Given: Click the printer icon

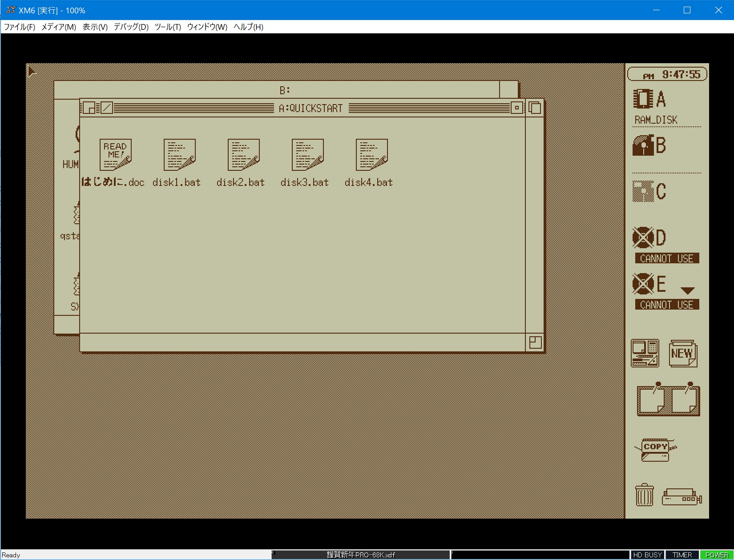Looking at the screenshot, I should tap(682, 497).
